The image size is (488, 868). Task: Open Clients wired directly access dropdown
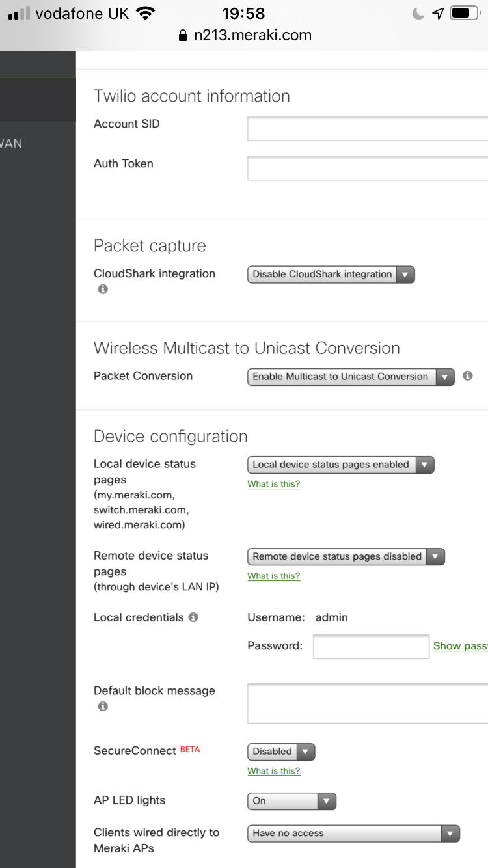(x=353, y=834)
